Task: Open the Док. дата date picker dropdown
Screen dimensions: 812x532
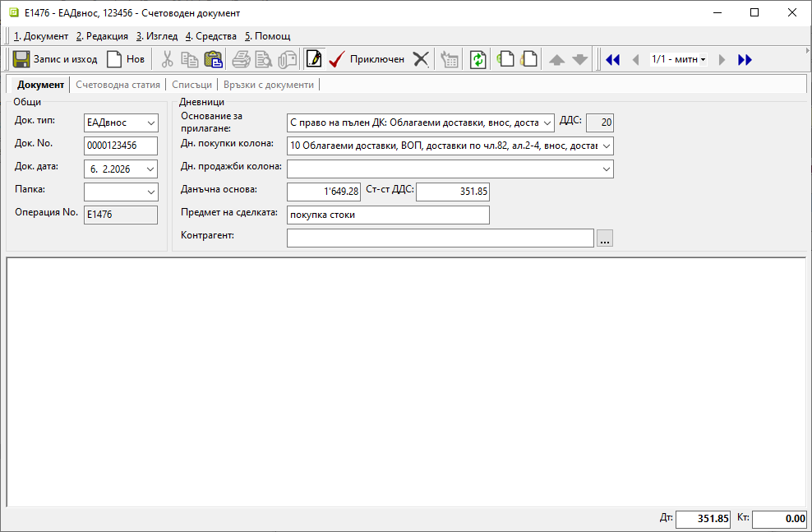Action: point(150,169)
